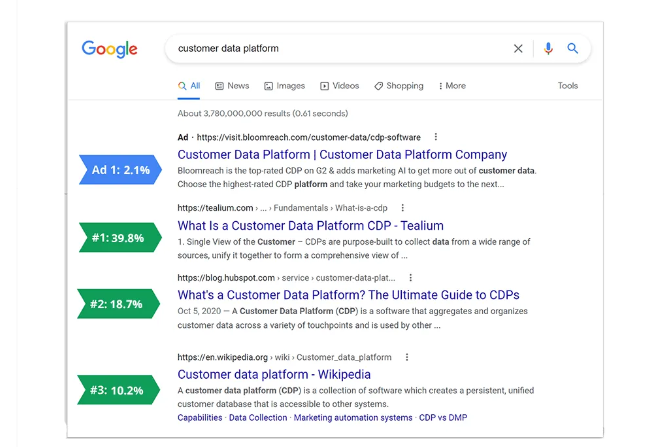Open the Tools search options
This screenshot has width=671, height=447.
[x=568, y=86]
